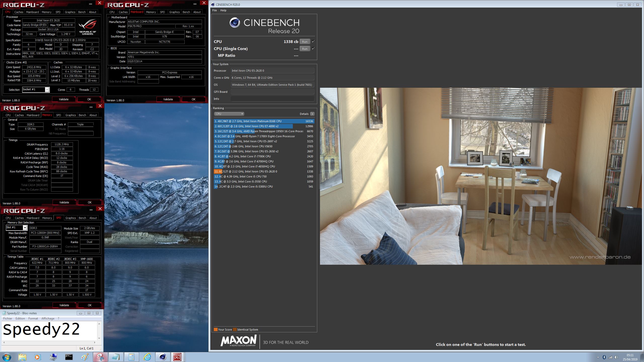Open the volume speaker tray icon
This screenshot has height=362, width=644.
(616, 357)
